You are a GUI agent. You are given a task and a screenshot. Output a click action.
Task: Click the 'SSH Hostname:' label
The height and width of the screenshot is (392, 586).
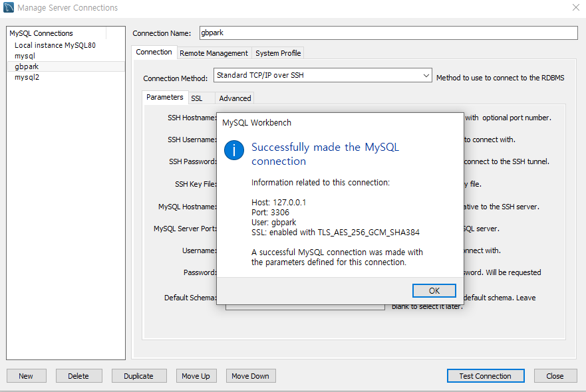192,118
